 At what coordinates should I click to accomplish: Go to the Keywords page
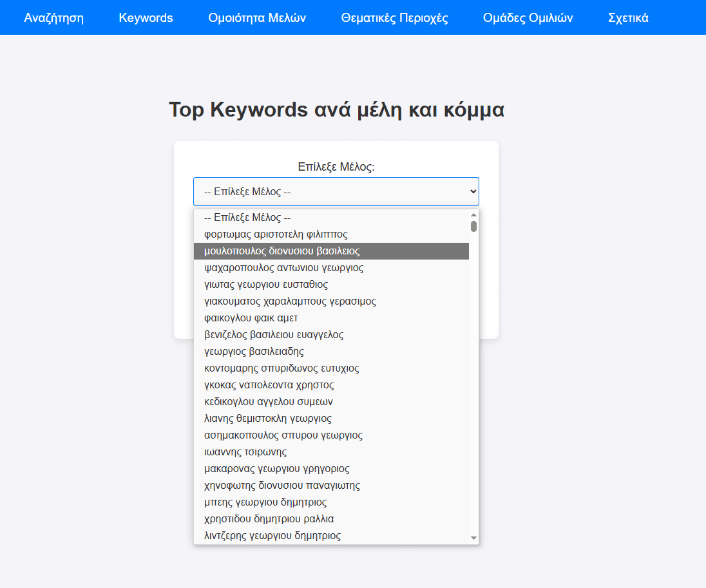(146, 17)
